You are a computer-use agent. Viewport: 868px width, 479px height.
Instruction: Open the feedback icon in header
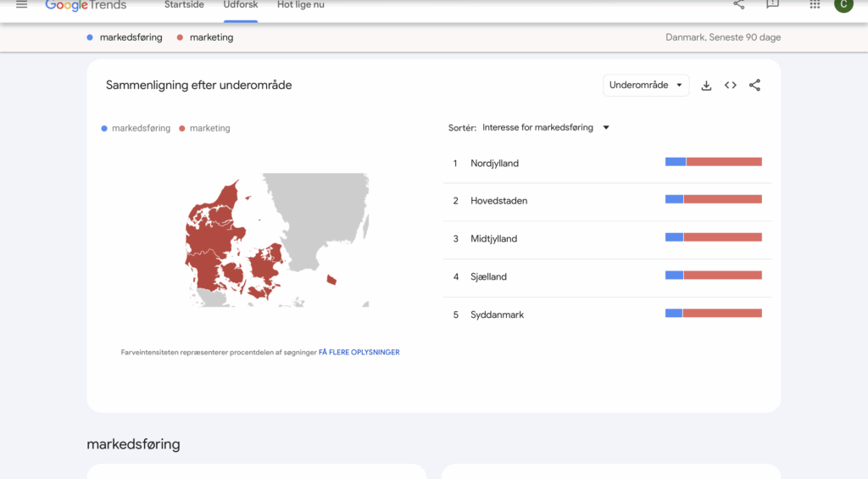(x=772, y=5)
